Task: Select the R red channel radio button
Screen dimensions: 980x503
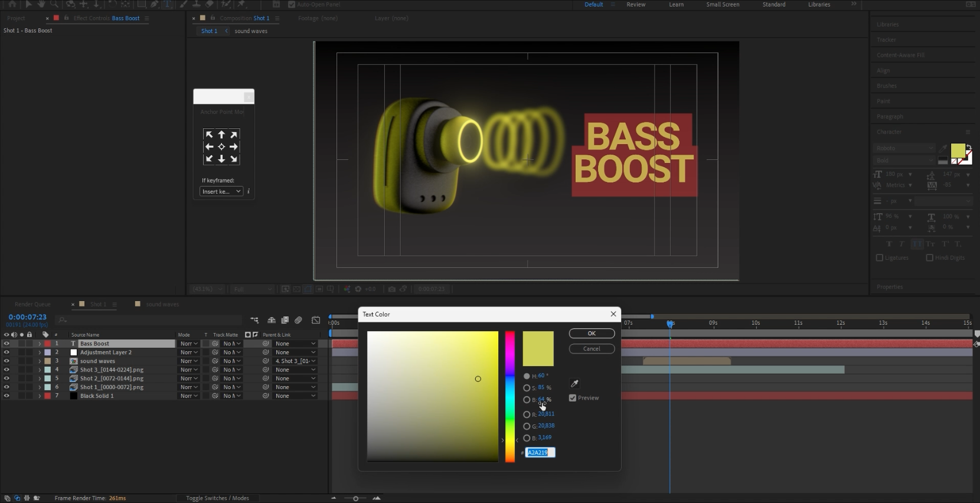Action: point(527,414)
